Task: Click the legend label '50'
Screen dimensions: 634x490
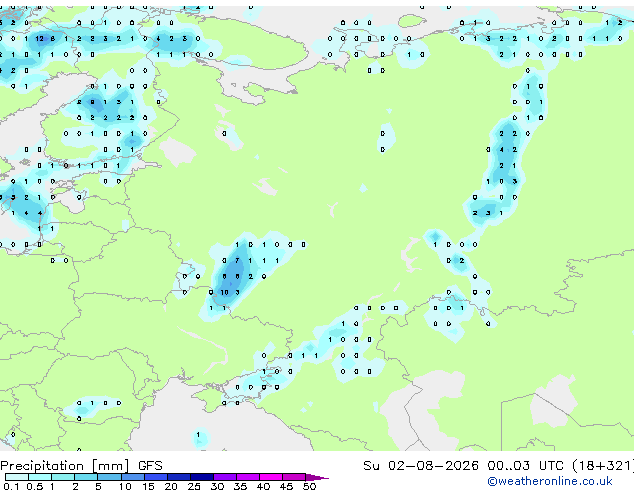Action: pyautogui.click(x=309, y=486)
